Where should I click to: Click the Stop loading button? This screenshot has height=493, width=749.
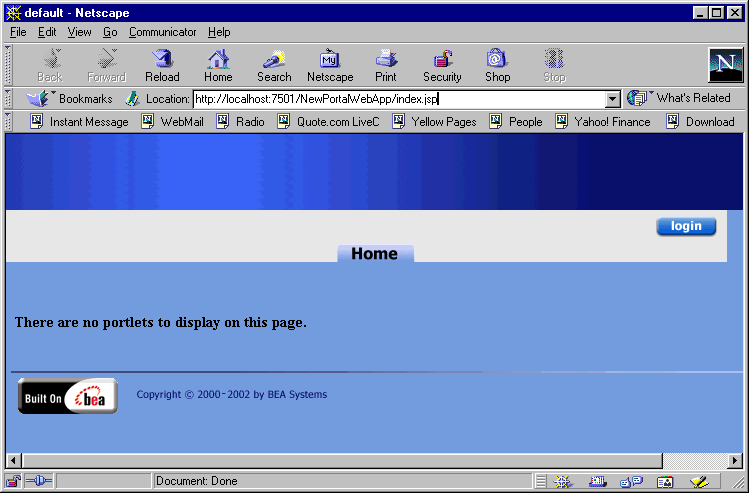pyautogui.click(x=554, y=65)
